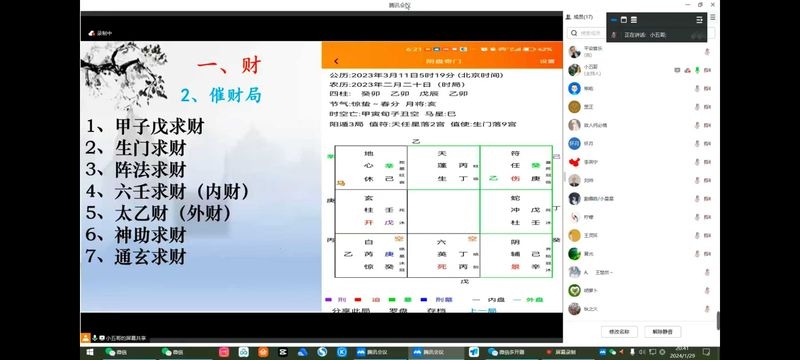Click the 存档 link under the chart
800x360 pixels.
pos(438,310)
